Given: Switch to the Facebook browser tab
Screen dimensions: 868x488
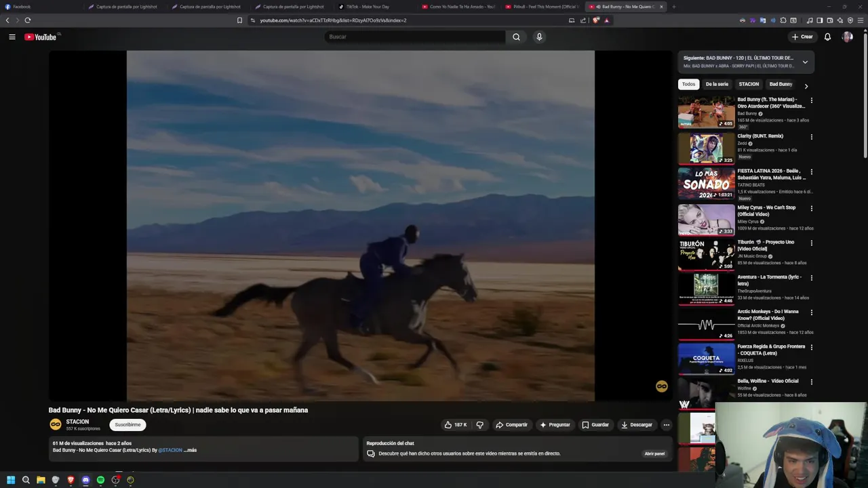Looking at the screenshot, I should pos(41,7).
